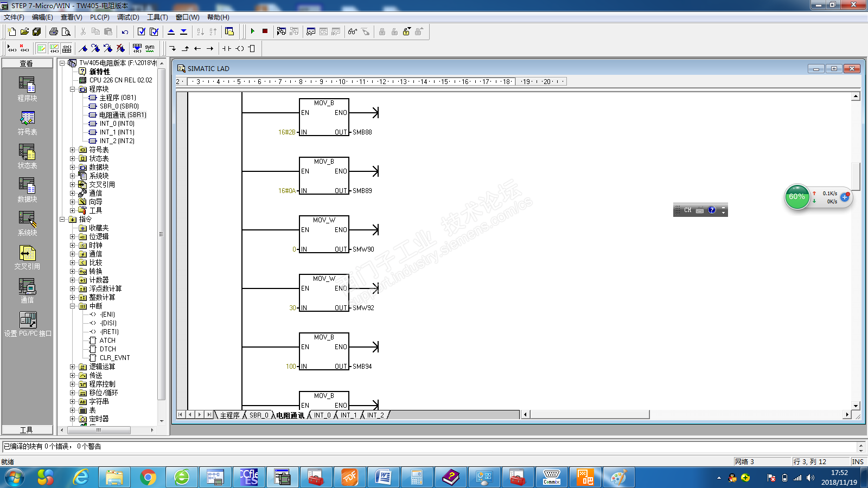Expand the 定时器 instruction folder
868x488 pixels.
click(x=73, y=419)
